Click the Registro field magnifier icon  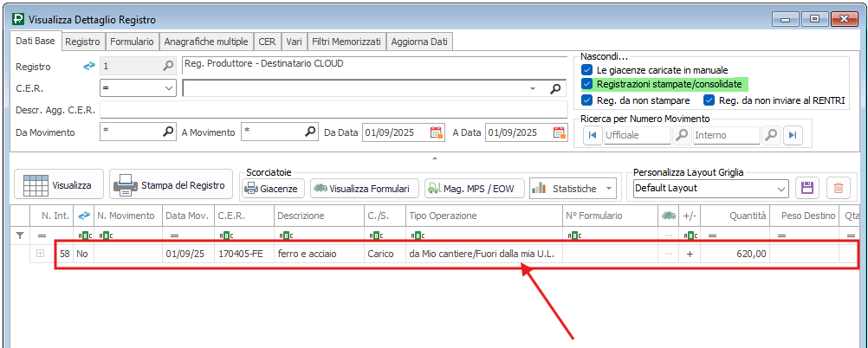pyautogui.click(x=168, y=66)
